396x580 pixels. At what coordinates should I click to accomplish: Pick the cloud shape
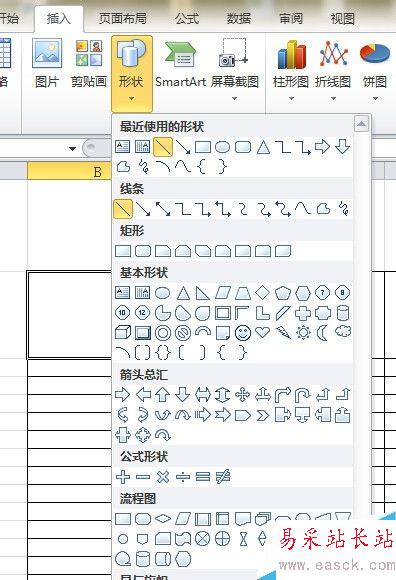click(343, 332)
